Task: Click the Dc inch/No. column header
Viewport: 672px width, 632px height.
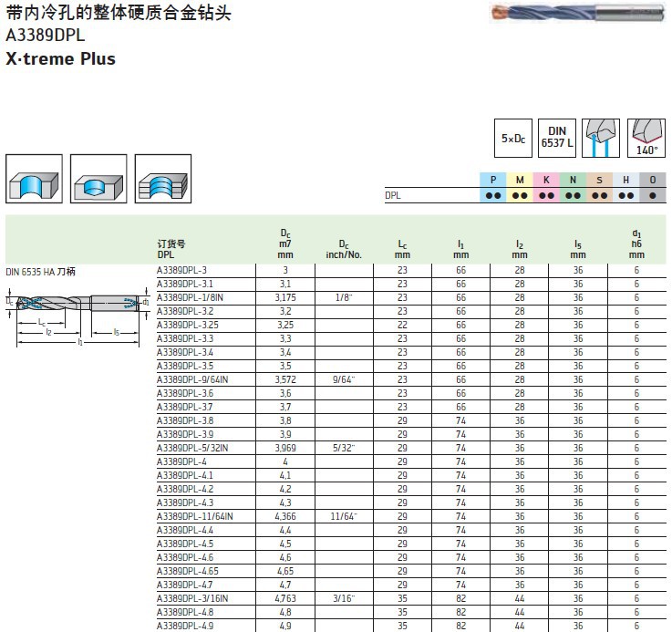Action: tap(344, 250)
